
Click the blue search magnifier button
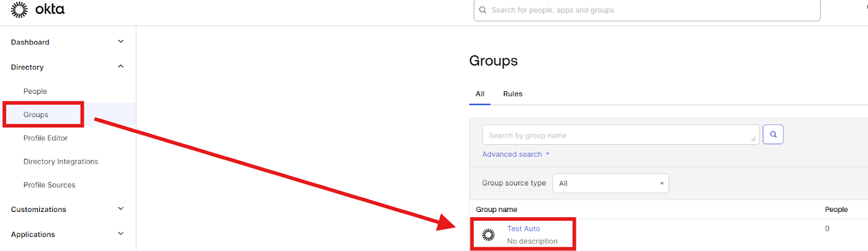coord(773,134)
